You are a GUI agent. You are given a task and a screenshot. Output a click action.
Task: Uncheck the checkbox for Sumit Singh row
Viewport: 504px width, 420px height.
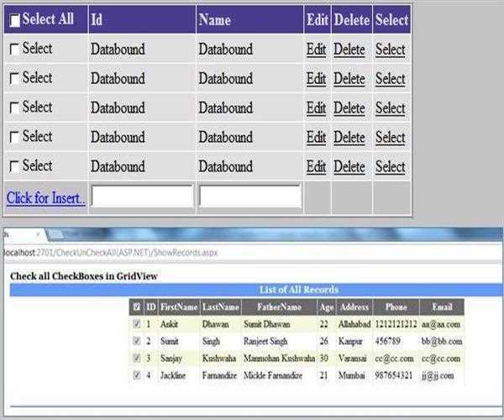point(137,341)
